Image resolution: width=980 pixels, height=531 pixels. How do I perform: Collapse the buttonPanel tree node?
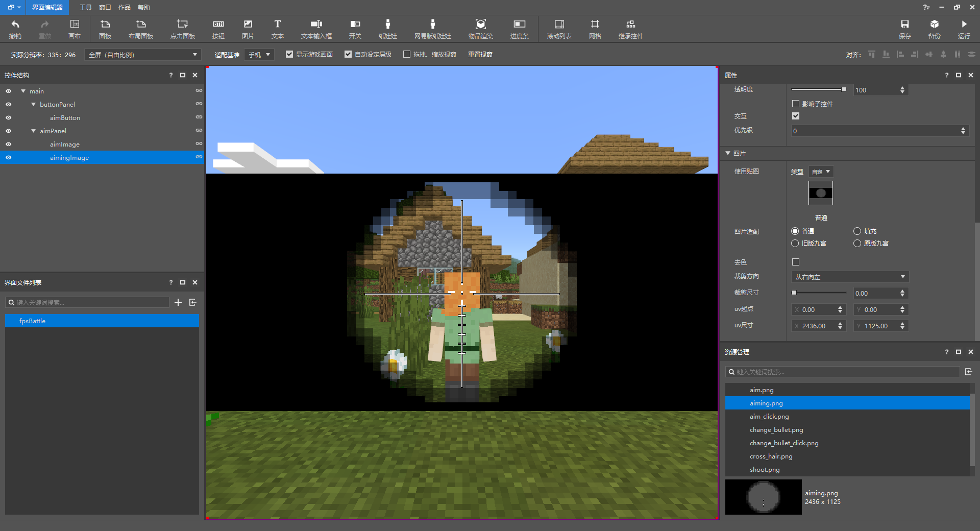(x=34, y=104)
